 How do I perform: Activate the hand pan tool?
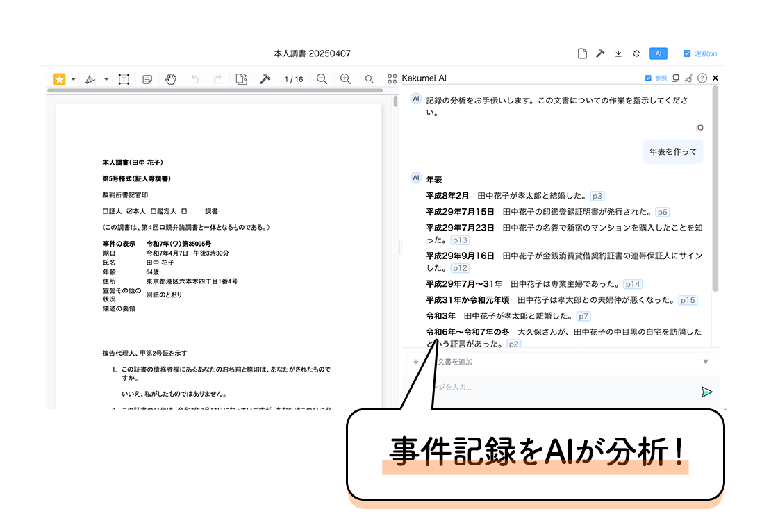point(171,79)
